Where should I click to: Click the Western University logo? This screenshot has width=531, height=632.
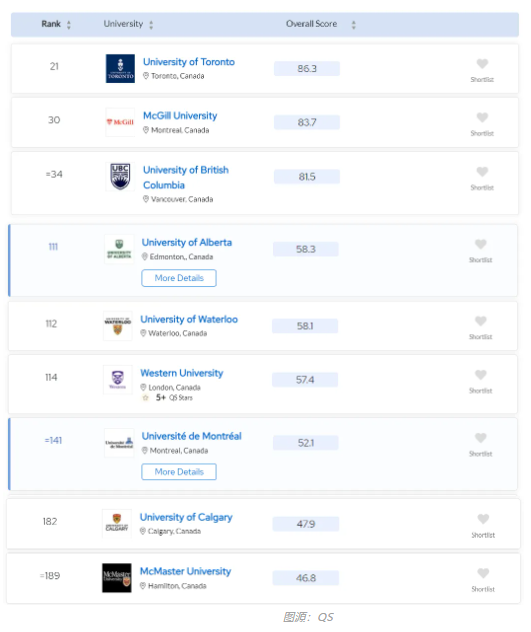(x=117, y=380)
